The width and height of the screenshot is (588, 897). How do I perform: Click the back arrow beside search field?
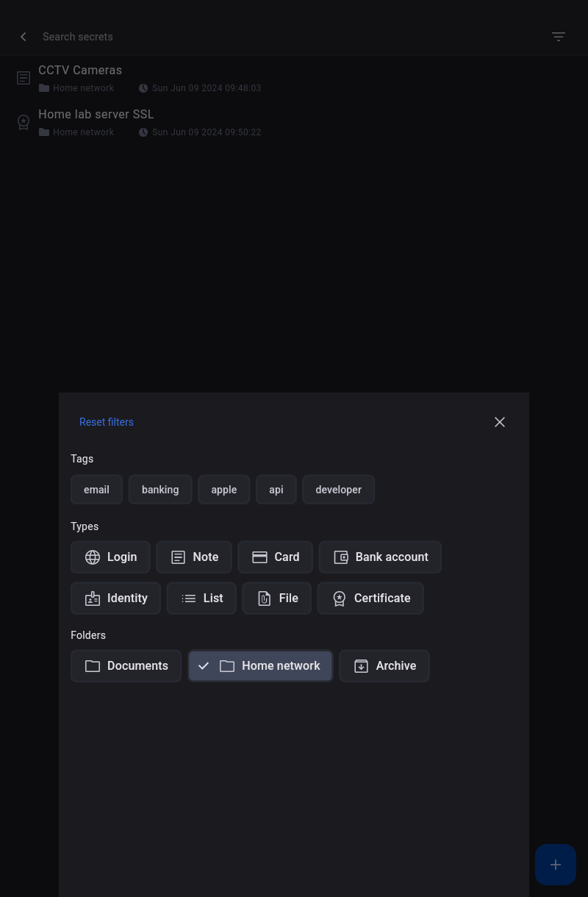tap(24, 37)
